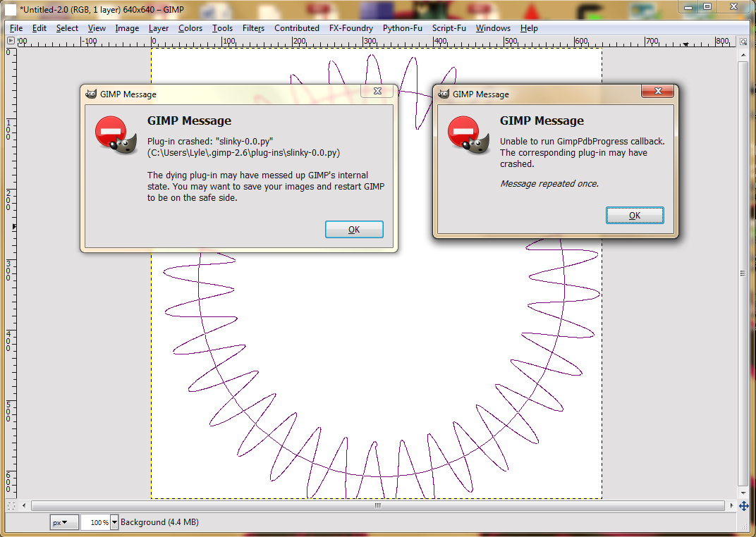Click Wilber icon in left dialog title bar
This screenshot has height=537, width=756.
coord(91,94)
